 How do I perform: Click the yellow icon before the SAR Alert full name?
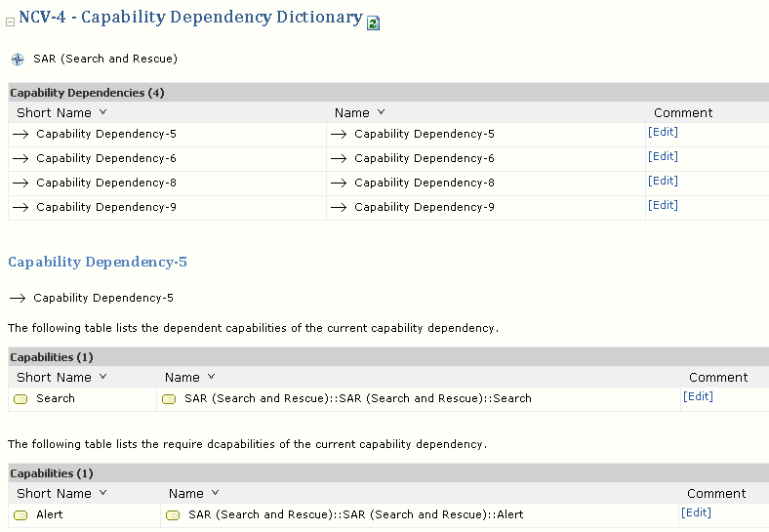pyautogui.click(x=173, y=515)
